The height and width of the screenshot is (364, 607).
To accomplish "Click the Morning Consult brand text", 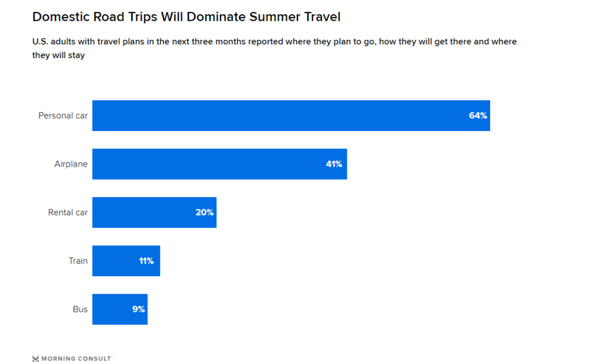I will coord(76,359).
